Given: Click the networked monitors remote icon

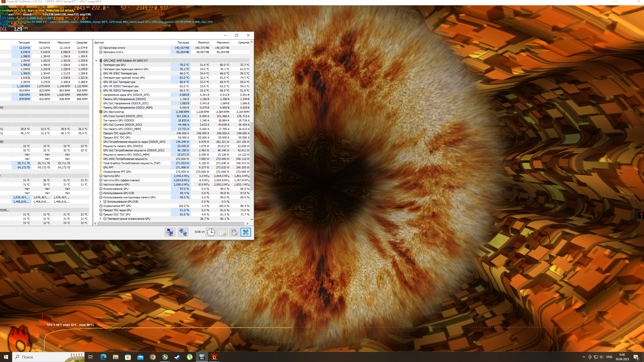Looking at the screenshot, I should (183, 232).
